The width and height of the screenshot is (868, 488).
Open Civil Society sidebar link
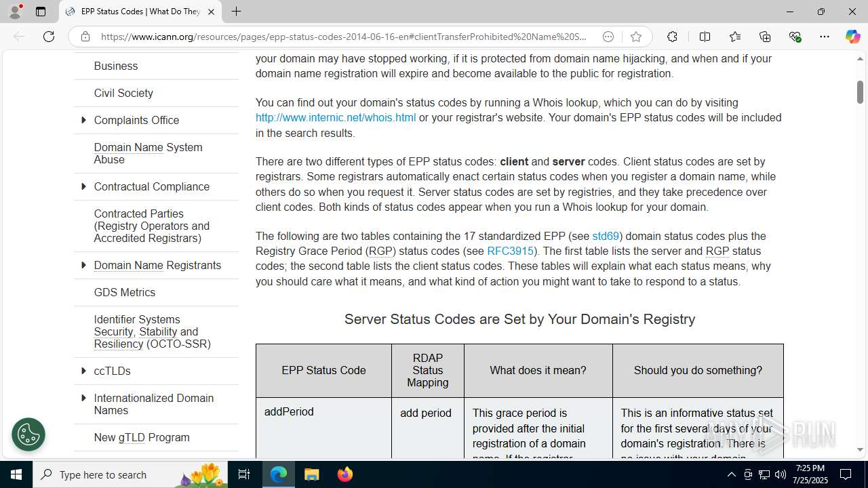tap(123, 93)
